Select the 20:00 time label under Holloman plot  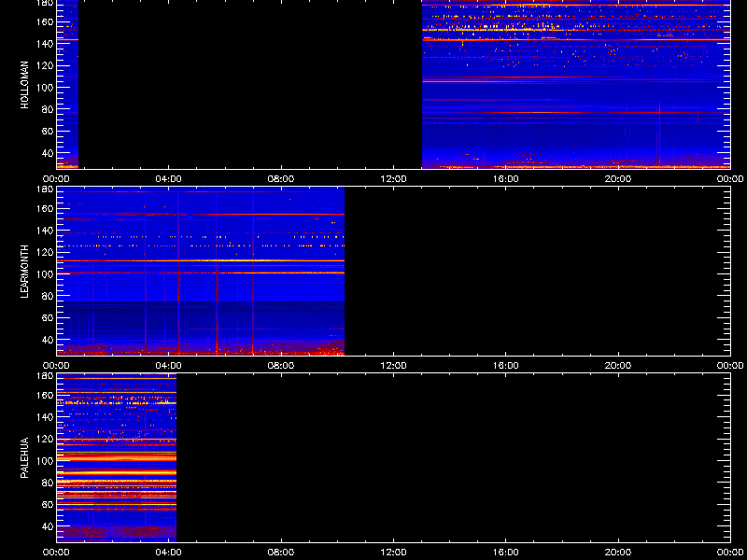point(618,179)
